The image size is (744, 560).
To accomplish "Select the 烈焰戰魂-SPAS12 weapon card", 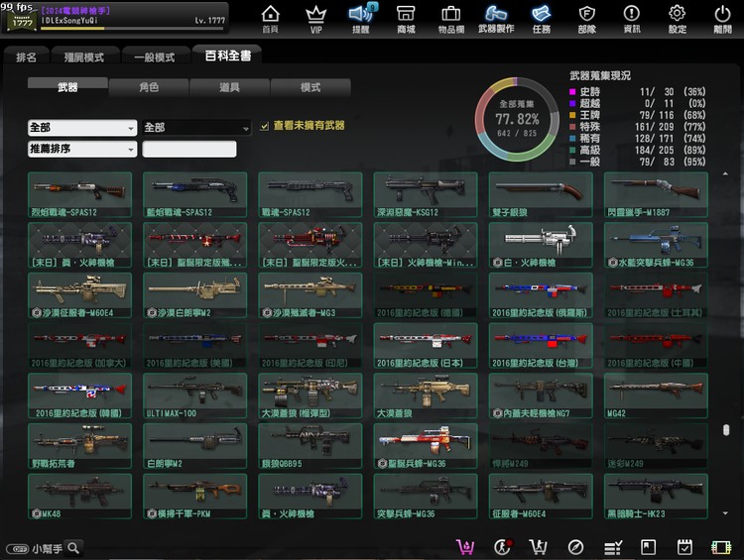I will tap(79, 194).
